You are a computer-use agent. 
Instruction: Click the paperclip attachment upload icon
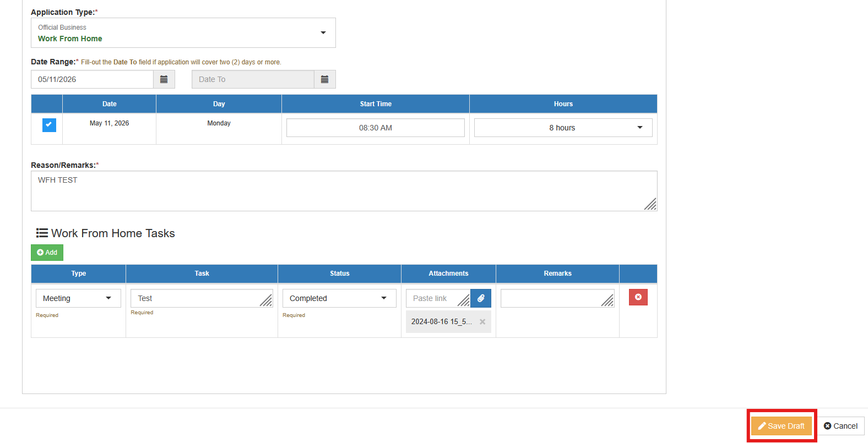[x=481, y=298]
